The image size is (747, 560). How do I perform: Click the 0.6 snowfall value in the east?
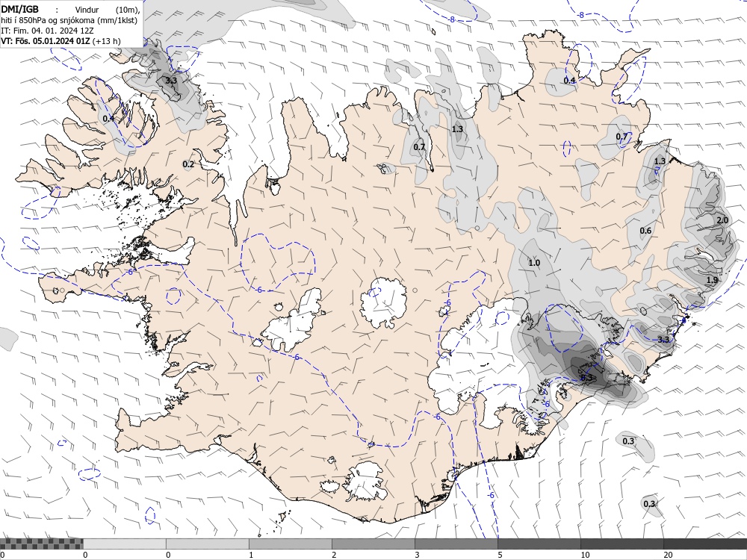pyautogui.click(x=645, y=231)
